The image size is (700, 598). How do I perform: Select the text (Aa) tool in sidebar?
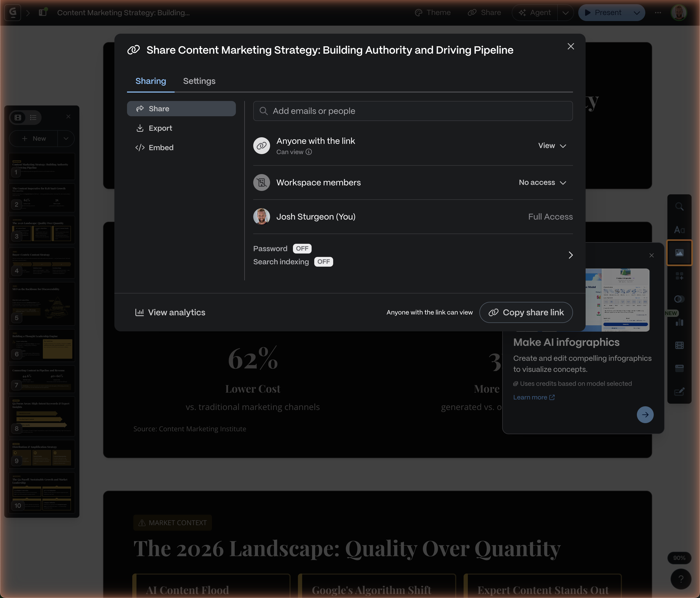pyautogui.click(x=679, y=230)
